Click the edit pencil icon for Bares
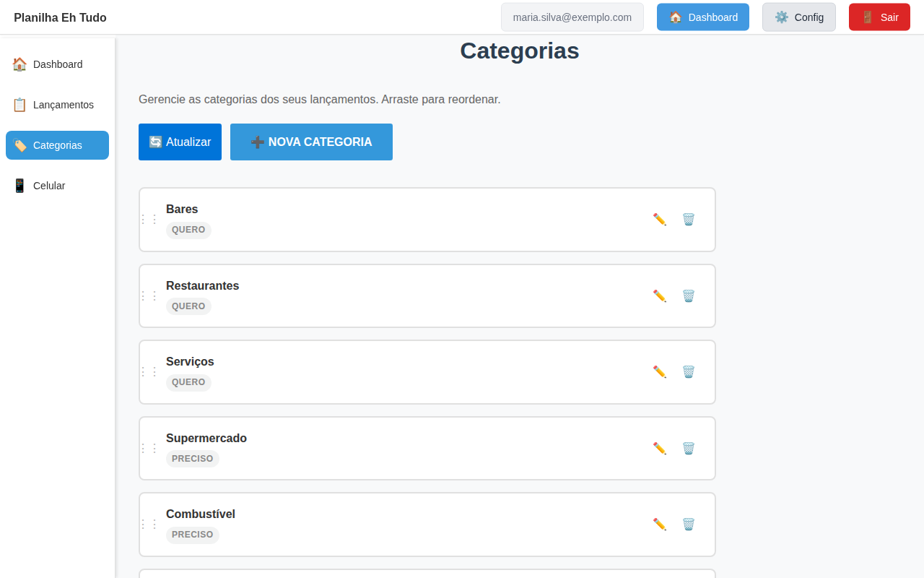The width and height of the screenshot is (924, 578). tap(659, 219)
